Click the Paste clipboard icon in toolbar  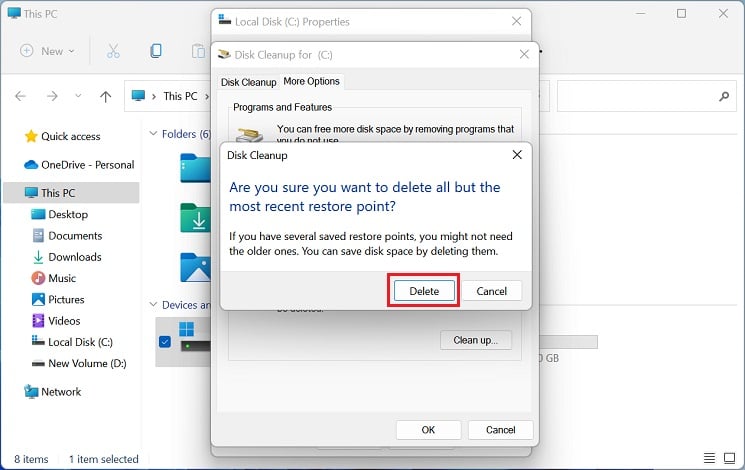click(198, 51)
